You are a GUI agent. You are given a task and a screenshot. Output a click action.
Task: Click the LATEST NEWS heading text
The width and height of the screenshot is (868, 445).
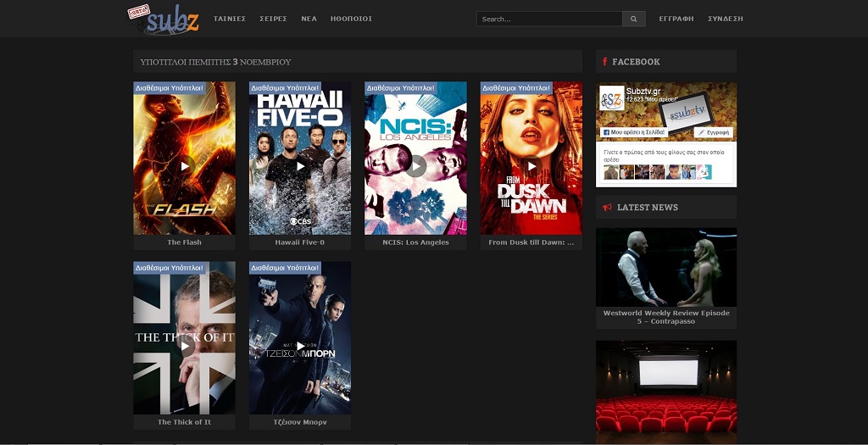[647, 207]
